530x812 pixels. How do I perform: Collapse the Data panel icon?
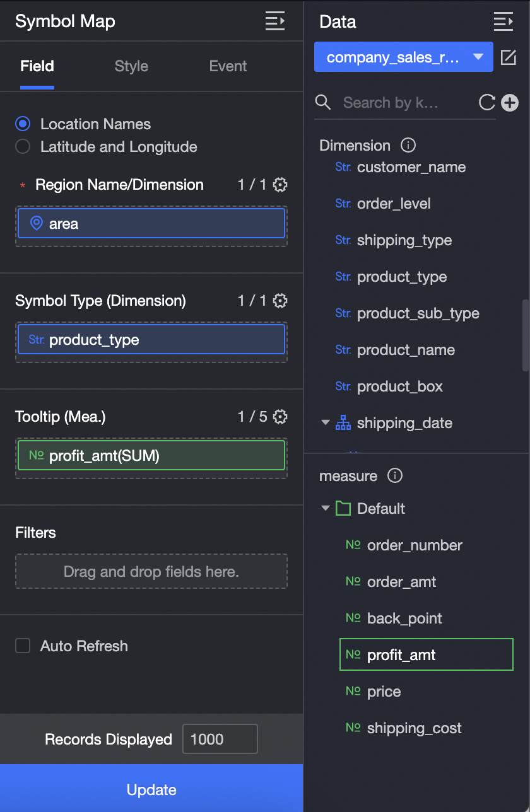point(503,21)
